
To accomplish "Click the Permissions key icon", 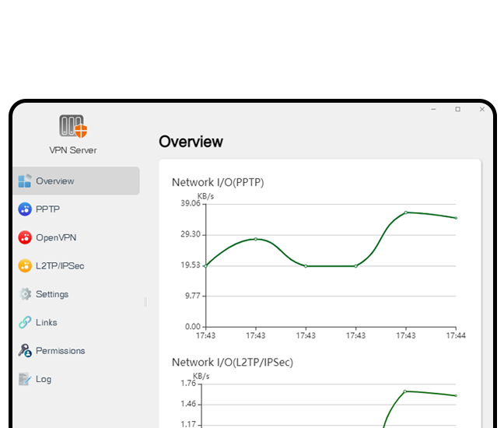I will coord(25,351).
